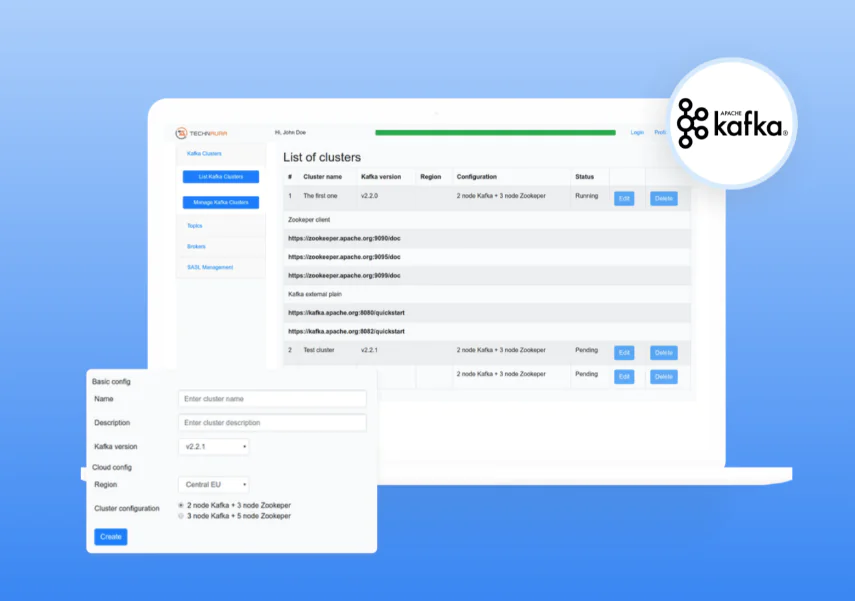855x601 pixels.
Task: Select the "The first one" cluster name cell
Action: (x=320, y=196)
